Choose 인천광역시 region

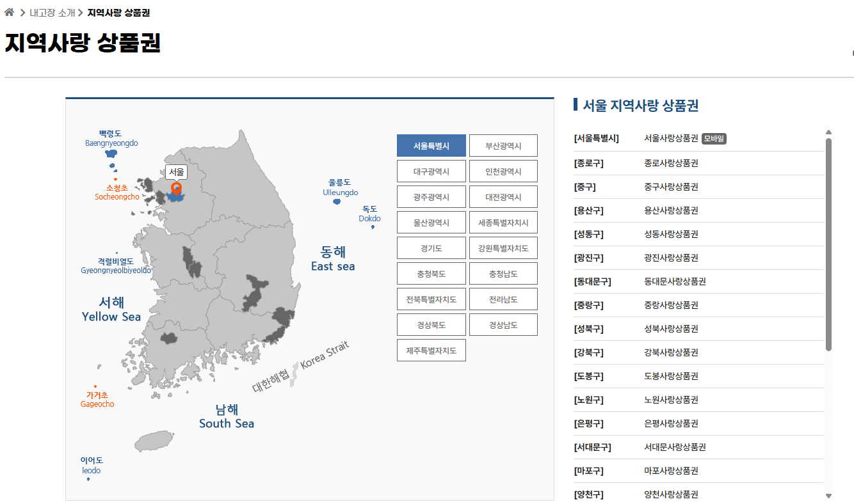[x=503, y=171]
